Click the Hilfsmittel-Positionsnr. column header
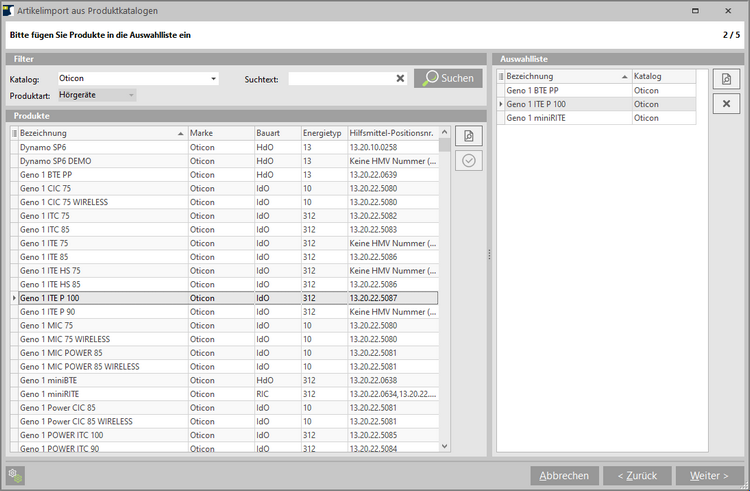This screenshot has height=491, width=750. pyautogui.click(x=393, y=133)
